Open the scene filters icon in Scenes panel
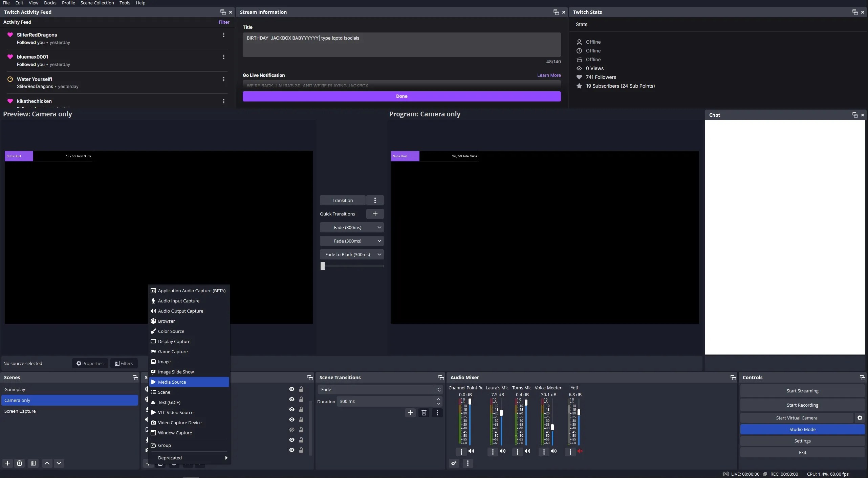 [33, 463]
